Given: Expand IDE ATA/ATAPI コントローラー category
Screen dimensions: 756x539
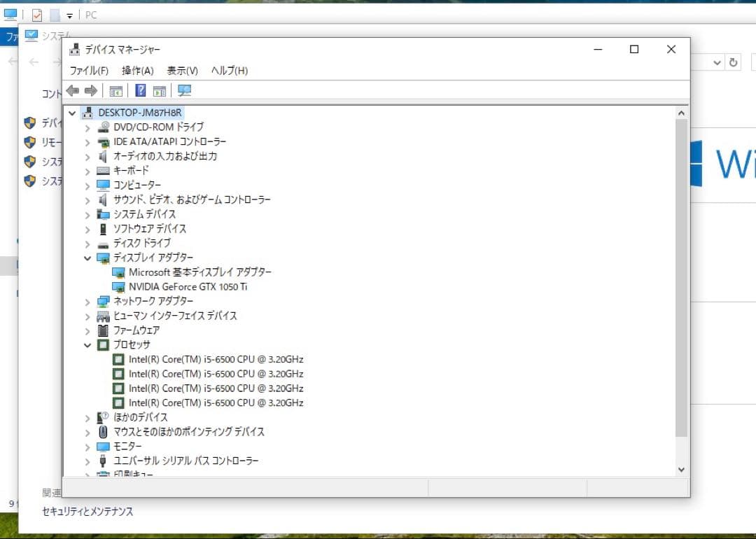Looking at the screenshot, I should click(87, 142).
